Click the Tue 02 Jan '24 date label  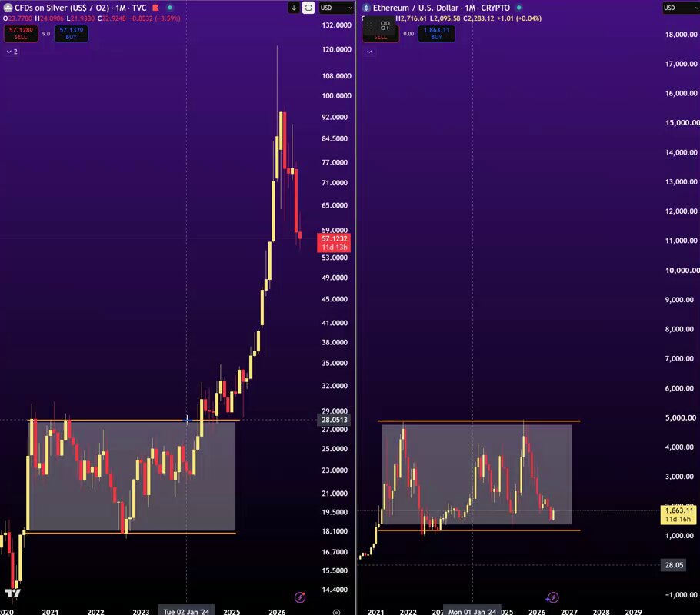click(x=186, y=611)
